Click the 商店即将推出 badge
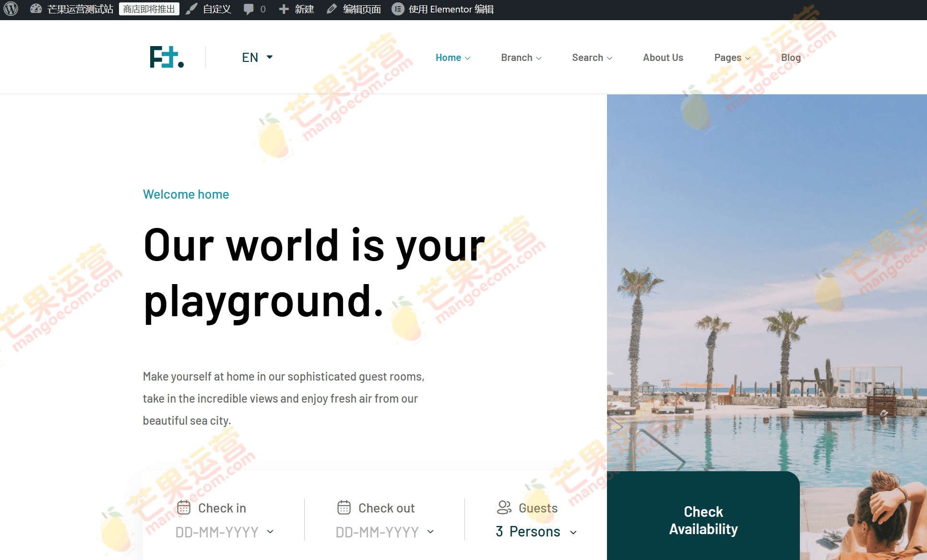 point(149,9)
